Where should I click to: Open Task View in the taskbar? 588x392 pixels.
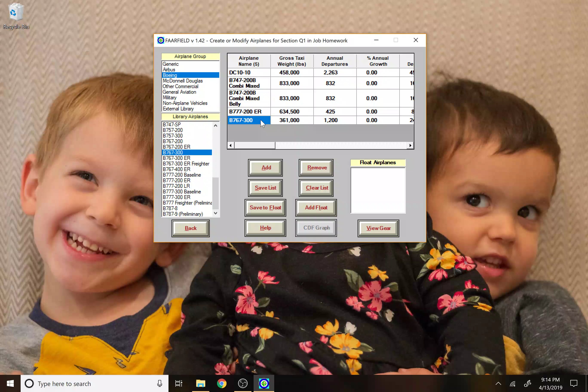179,383
